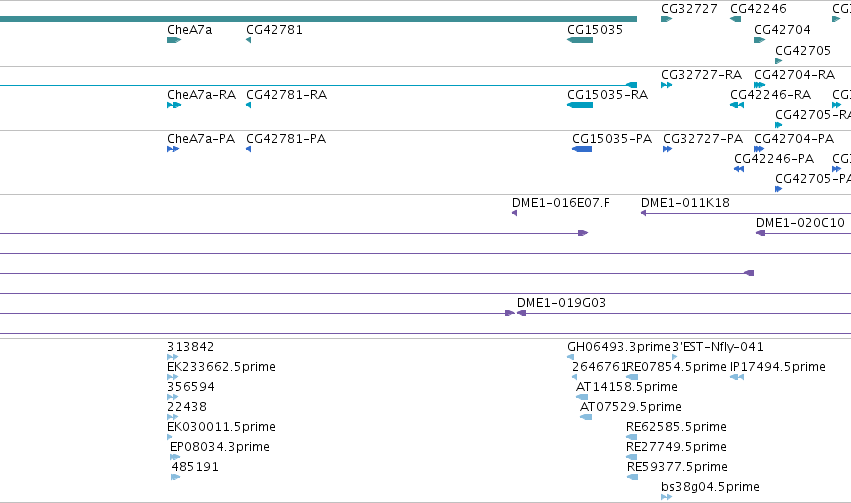Screen dimensions: 851x503
Task: Select the EK233662.5prime EST glyph
Action: 173,377
